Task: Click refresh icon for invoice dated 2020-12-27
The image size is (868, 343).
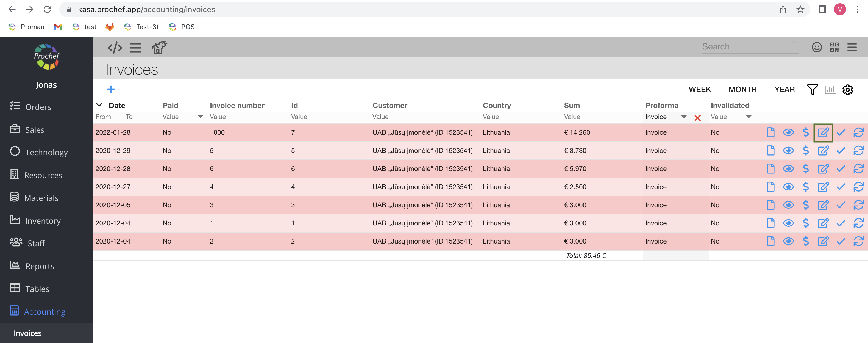Action: pos(858,187)
